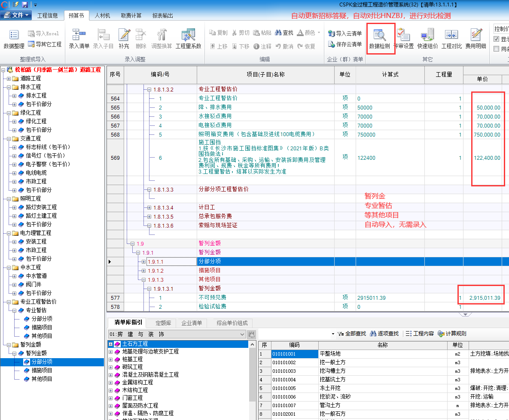Click the 项目(子目)名称 column header
This screenshot has height=420, width=509.
pyautogui.click(x=265, y=75)
